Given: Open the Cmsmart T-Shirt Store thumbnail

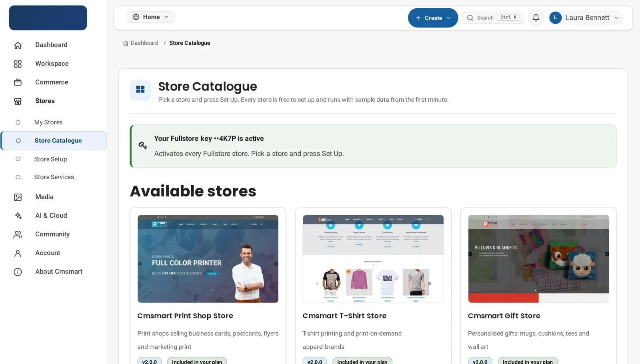Looking at the screenshot, I should (373, 259).
